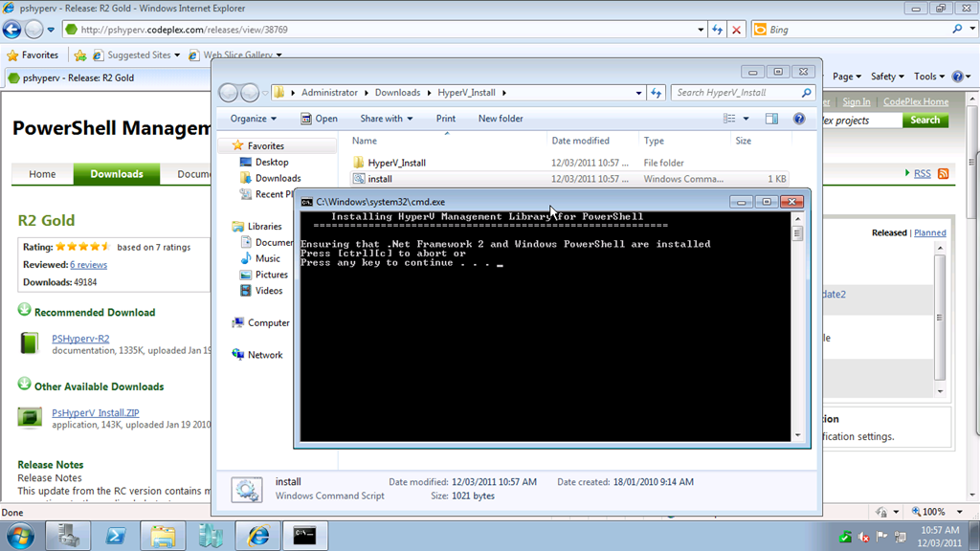Open the 6 reviews link
This screenshot has height=551, width=980.
88,264
